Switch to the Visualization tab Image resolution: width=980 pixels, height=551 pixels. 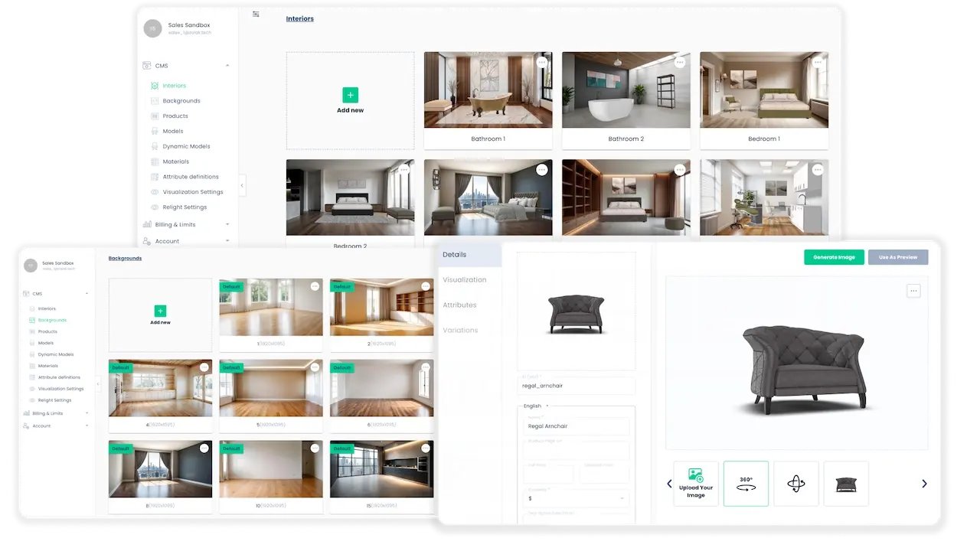point(464,279)
